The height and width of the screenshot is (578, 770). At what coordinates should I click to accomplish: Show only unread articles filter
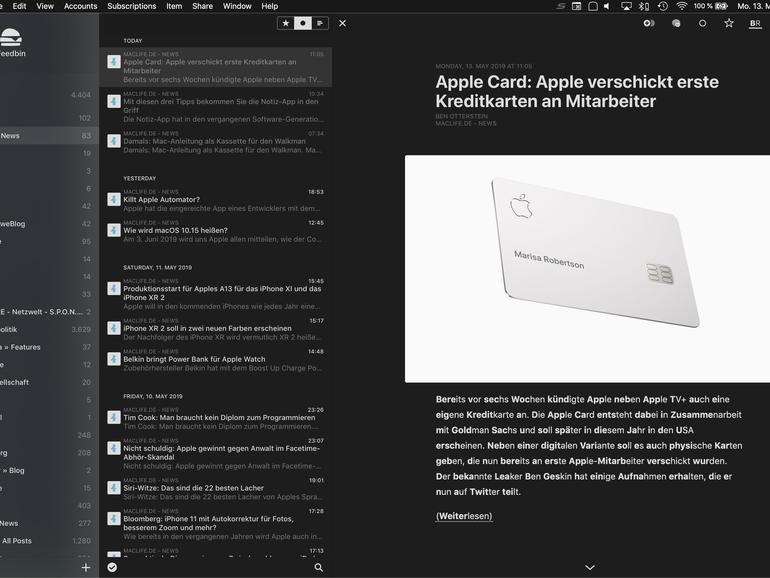pos(302,23)
